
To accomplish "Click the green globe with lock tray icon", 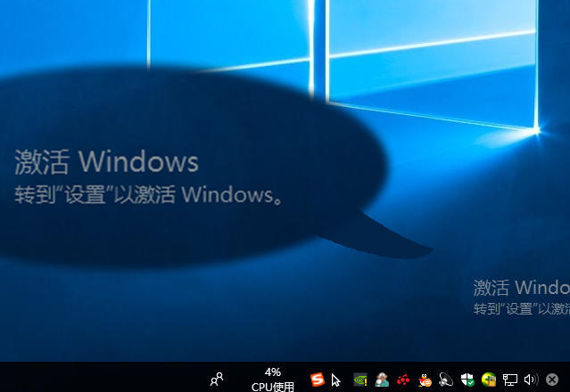I will click(489, 380).
